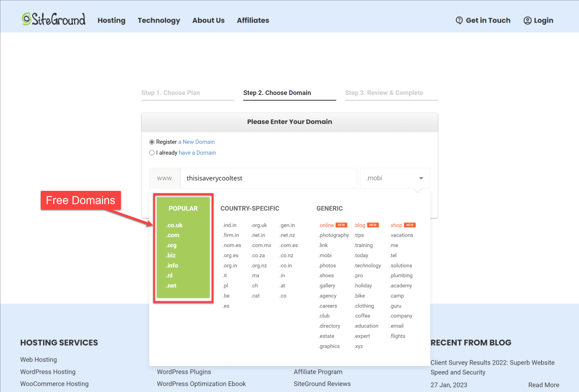Pick the .club extension
This screenshot has width=579, height=392.
pos(324,316)
